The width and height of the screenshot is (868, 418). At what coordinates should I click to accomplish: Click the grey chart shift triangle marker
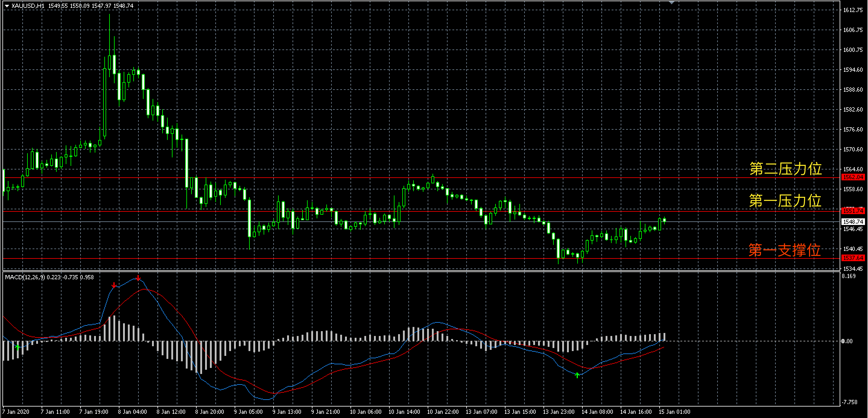(672, 2)
